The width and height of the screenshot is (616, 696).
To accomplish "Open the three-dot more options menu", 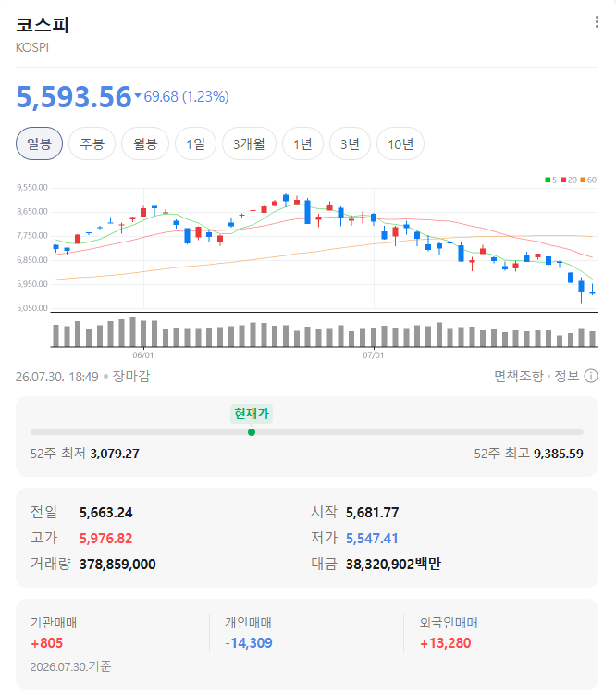I will [597, 22].
